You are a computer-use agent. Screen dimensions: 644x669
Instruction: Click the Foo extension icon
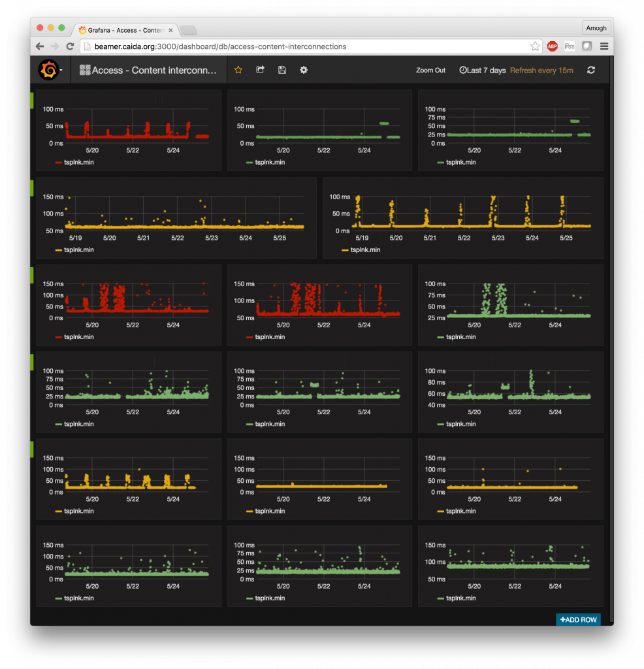570,46
